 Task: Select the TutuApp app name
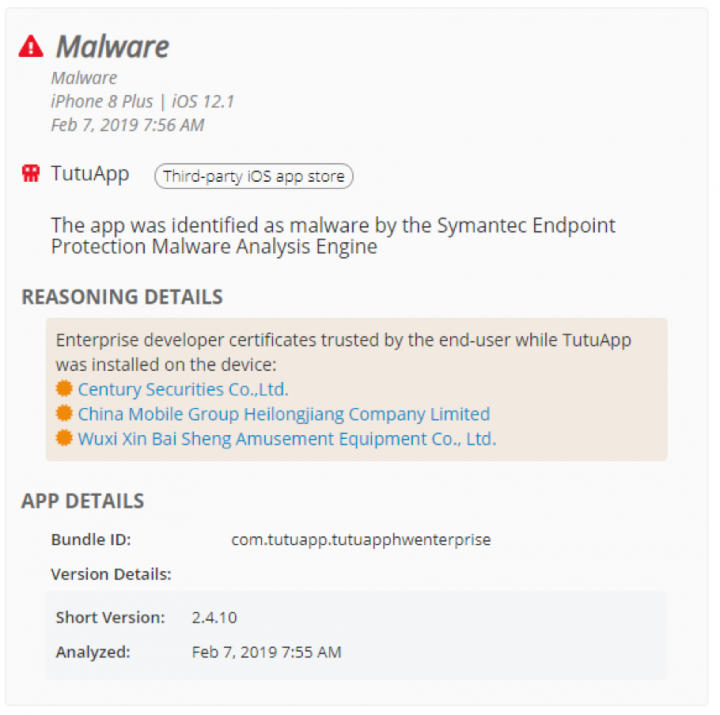point(90,174)
